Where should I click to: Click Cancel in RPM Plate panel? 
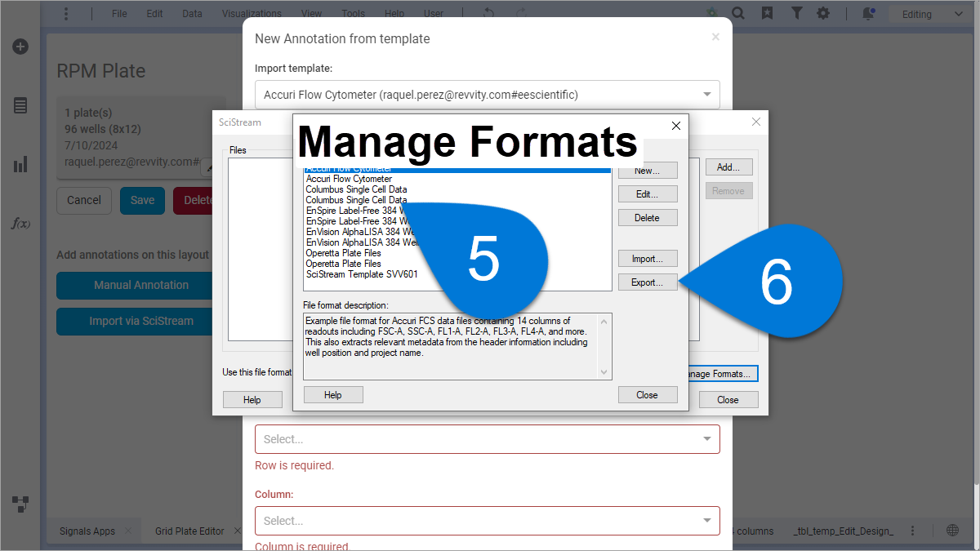tap(84, 200)
